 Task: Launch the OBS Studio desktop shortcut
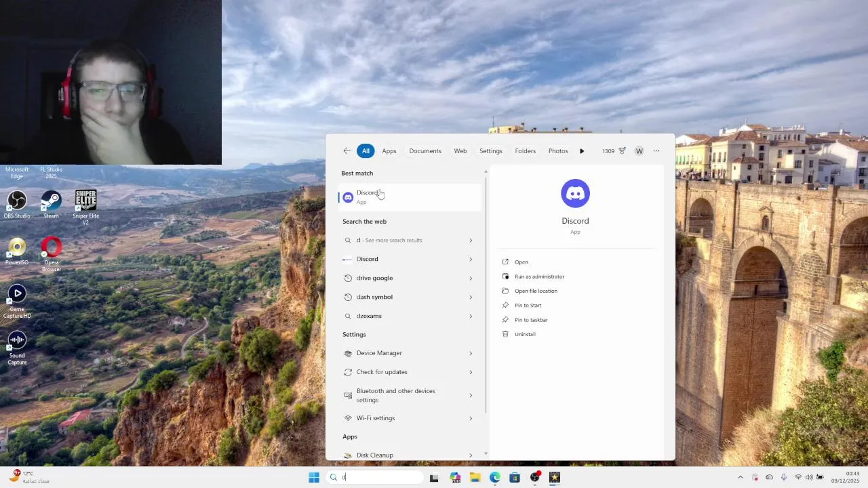(17, 205)
